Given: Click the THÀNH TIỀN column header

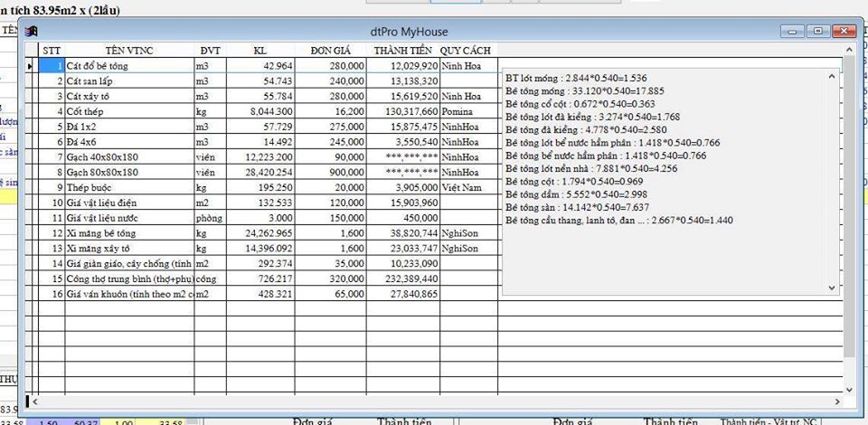Looking at the screenshot, I should click(x=402, y=50).
